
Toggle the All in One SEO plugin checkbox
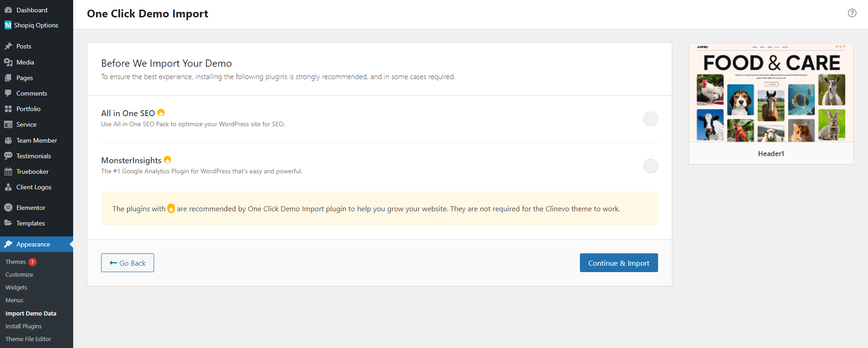click(x=651, y=119)
